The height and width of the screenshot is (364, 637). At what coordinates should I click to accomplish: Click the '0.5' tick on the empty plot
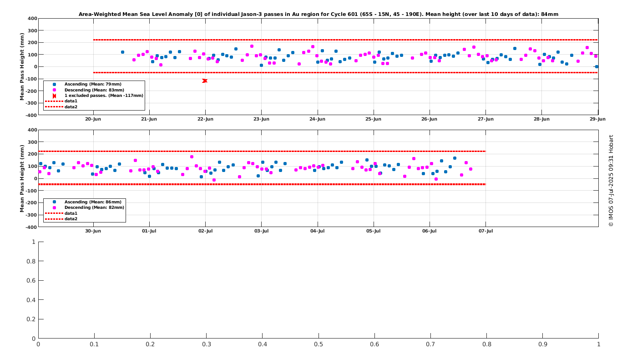[x=318, y=344]
